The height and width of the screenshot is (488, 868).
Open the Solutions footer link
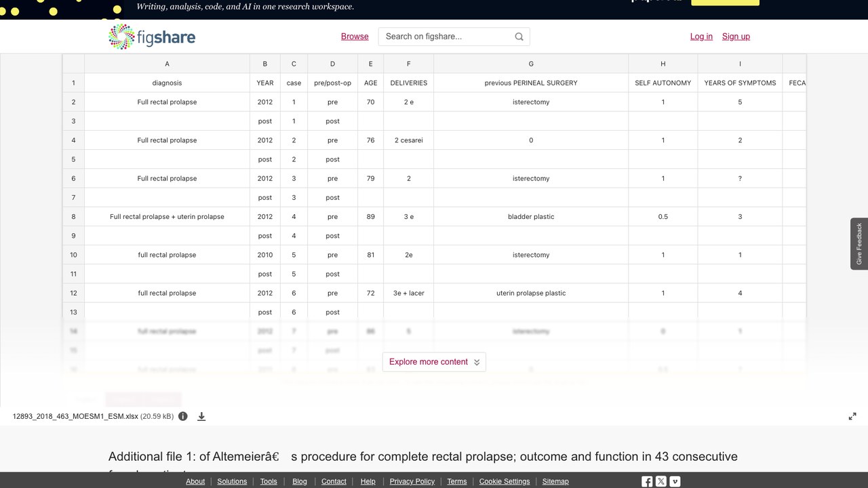pyautogui.click(x=232, y=481)
